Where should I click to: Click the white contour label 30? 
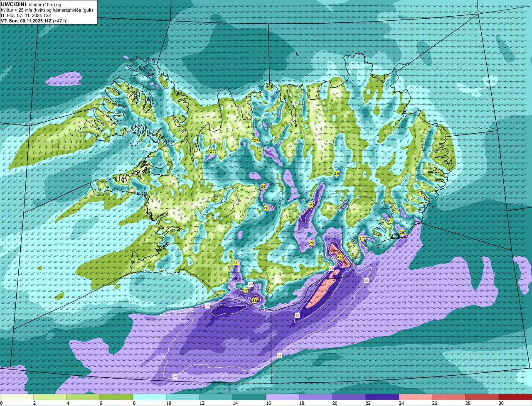(297, 316)
